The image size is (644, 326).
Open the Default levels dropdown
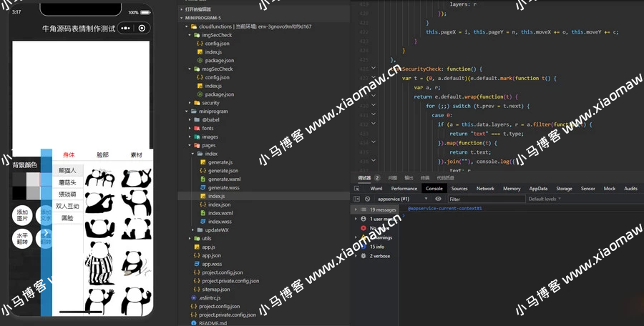(x=545, y=199)
